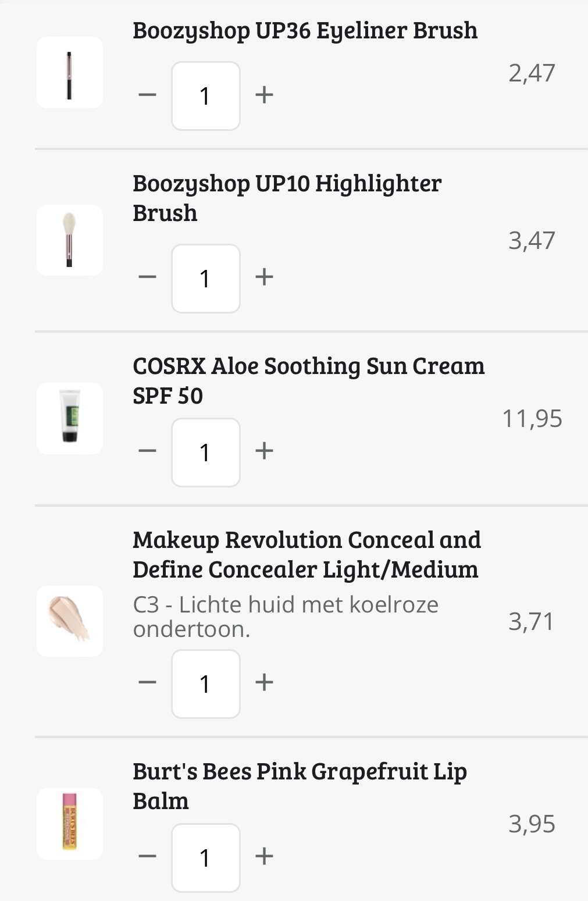
Task: Focus COSRX Sun Cream quantity box
Action: [x=205, y=452]
